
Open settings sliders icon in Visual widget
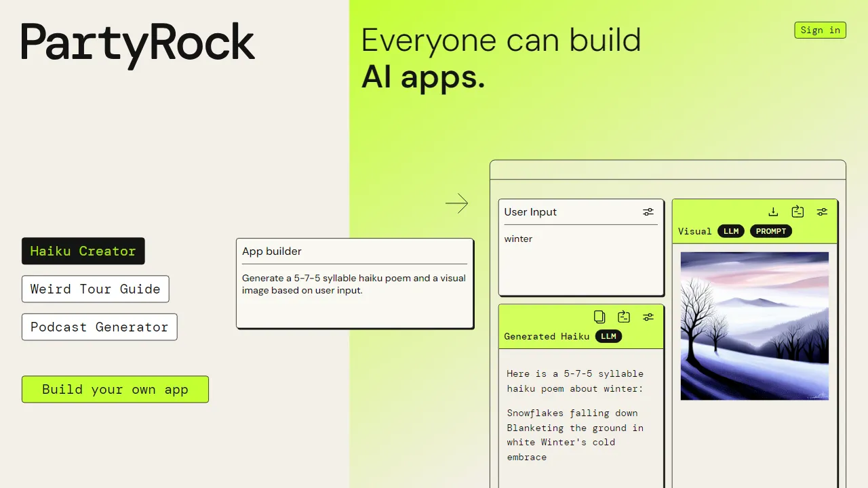pos(822,212)
